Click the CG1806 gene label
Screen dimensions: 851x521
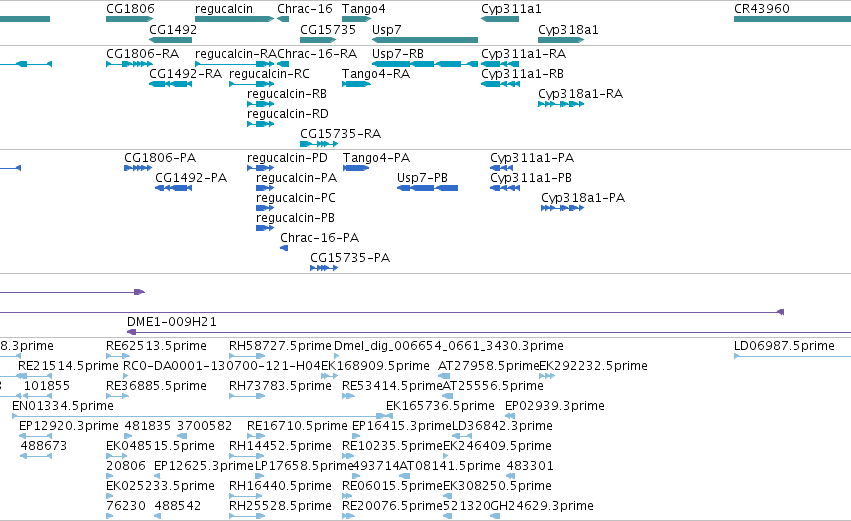click(130, 9)
